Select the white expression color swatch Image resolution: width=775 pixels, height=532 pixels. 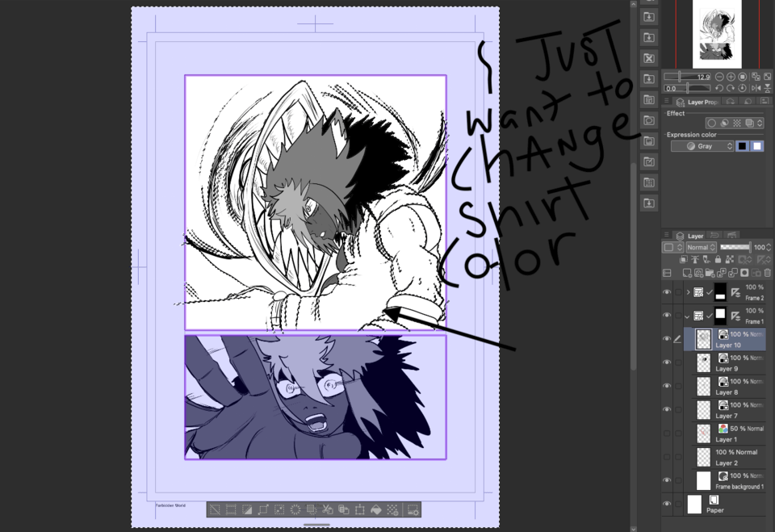[757, 146]
